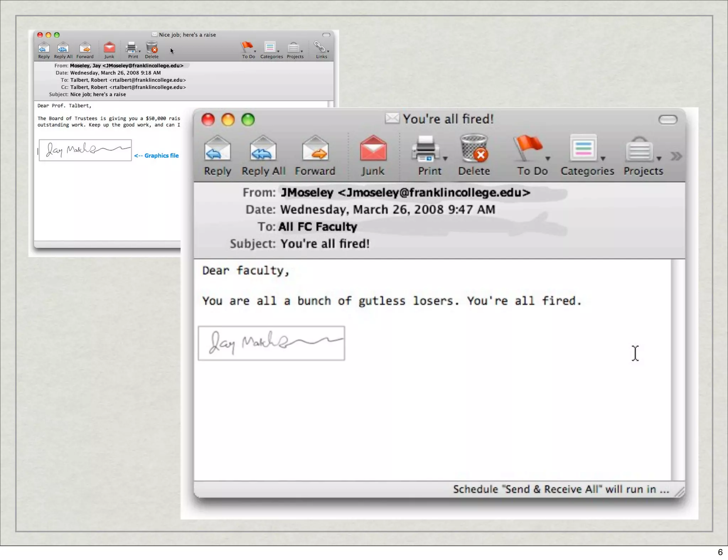The width and height of the screenshot is (728, 560).
Task: Click envelope icon in front window title
Action: coord(392,118)
